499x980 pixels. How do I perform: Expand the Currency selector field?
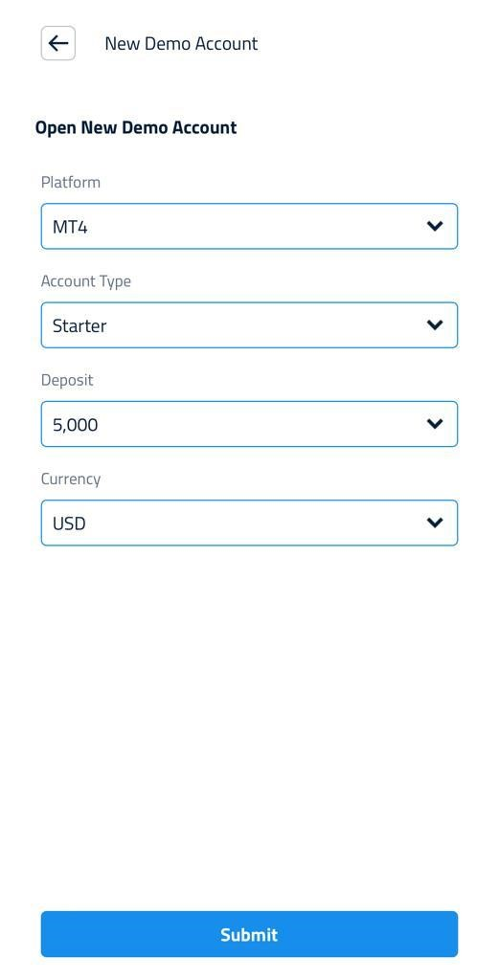tap(249, 523)
